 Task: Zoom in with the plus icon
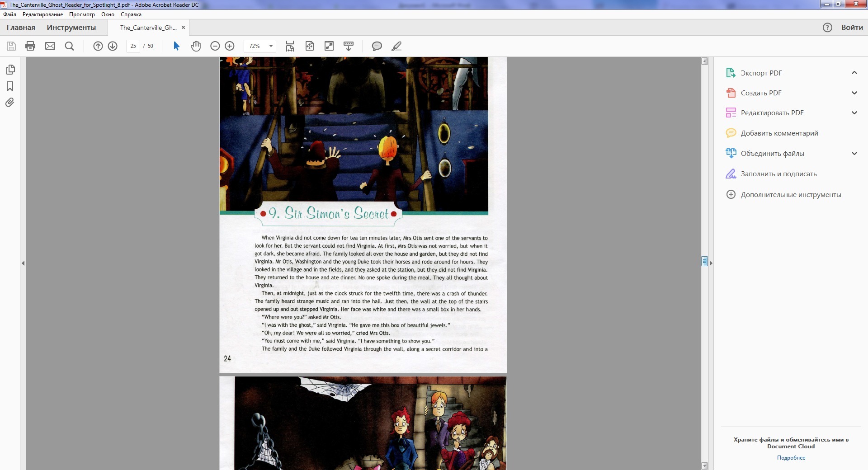tap(230, 46)
